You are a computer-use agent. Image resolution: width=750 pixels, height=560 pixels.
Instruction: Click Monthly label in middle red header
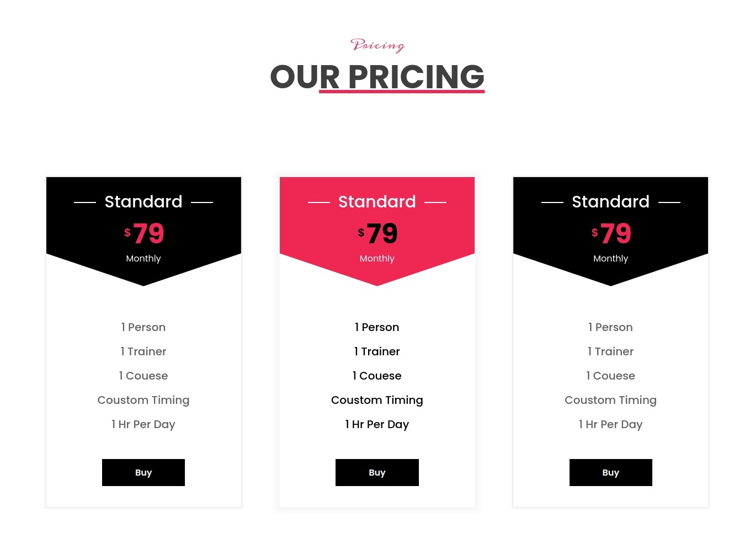[x=377, y=258]
